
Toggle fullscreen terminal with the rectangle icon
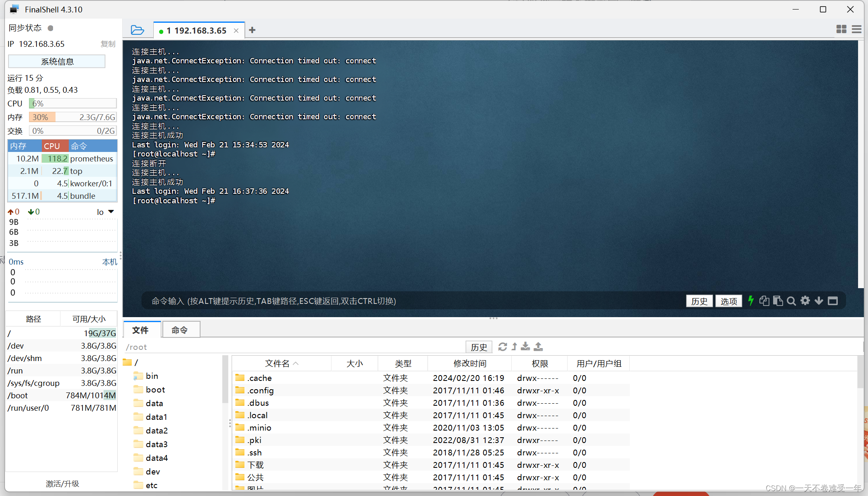coord(833,301)
